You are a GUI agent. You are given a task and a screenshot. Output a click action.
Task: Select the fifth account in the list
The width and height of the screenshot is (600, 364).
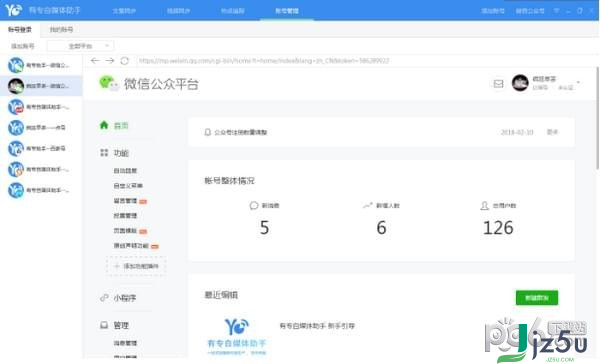click(41, 148)
